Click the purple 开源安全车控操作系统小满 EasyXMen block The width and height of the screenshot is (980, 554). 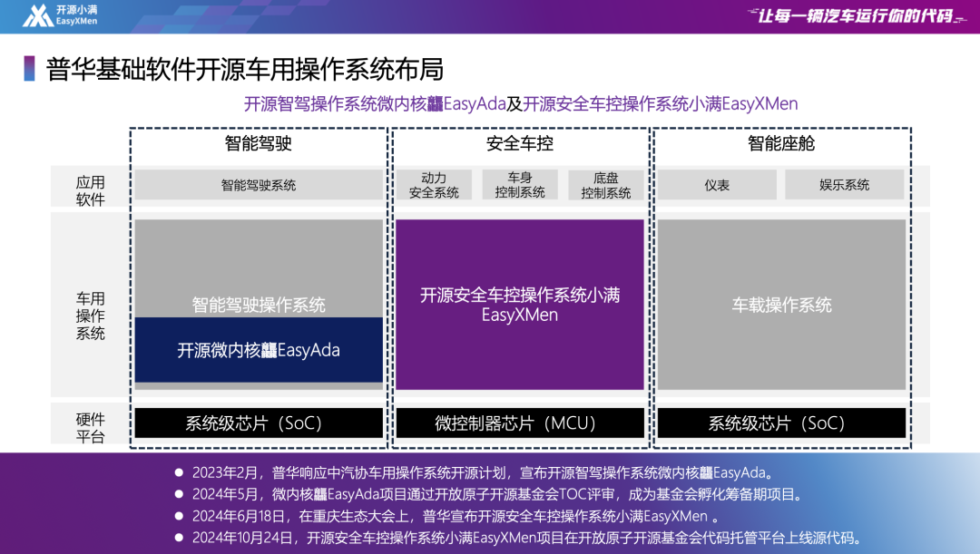coord(520,305)
